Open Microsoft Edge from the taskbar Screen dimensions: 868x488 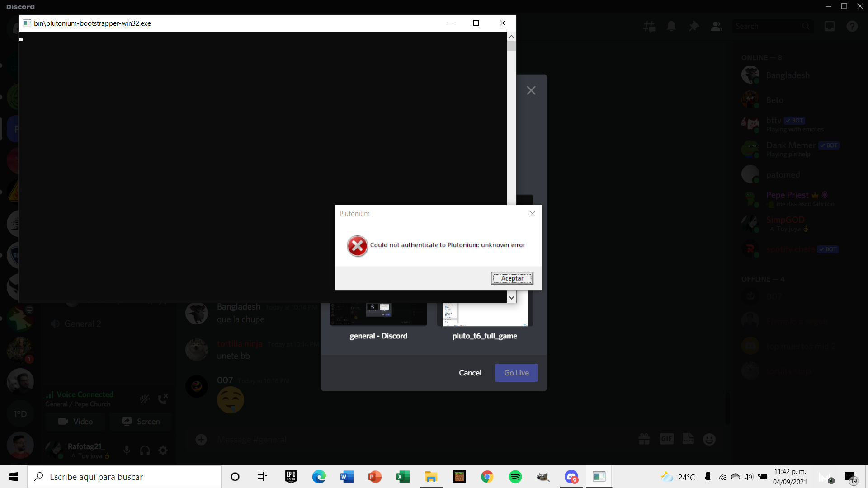click(x=319, y=477)
